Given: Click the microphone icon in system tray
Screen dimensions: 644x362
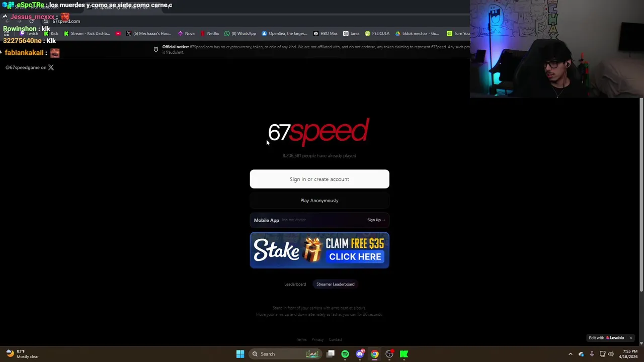Looking at the screenshot, I should (592, 354).
